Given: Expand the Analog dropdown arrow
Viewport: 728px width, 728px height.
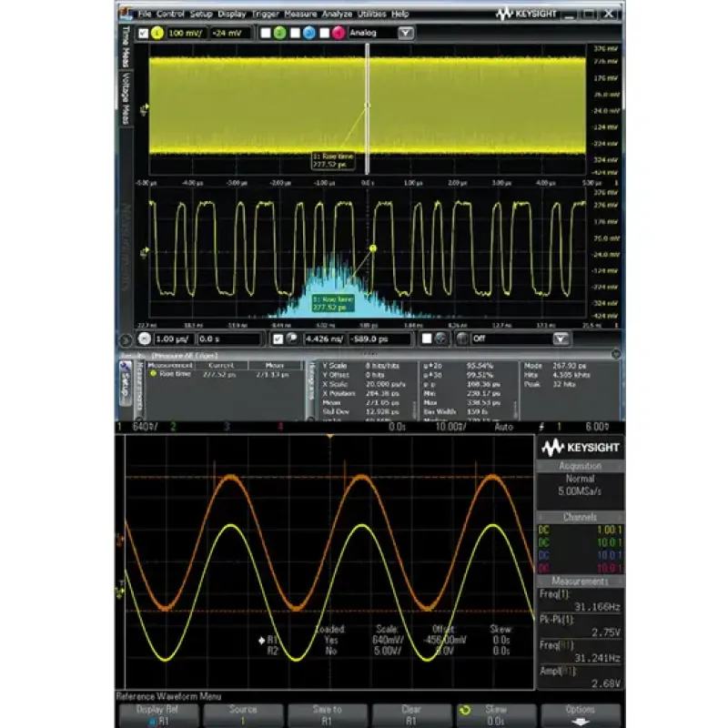Looking at the screenshot, I should click(x=406, y=33).
